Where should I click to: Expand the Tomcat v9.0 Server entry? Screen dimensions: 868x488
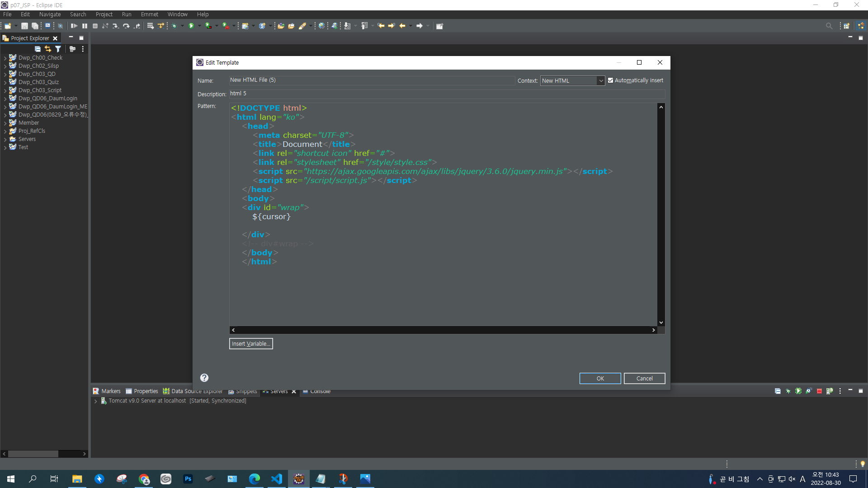95,401
